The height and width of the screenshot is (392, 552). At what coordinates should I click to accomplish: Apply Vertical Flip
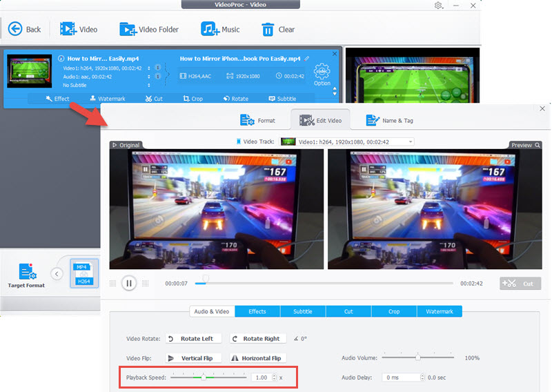pos(193,358)
